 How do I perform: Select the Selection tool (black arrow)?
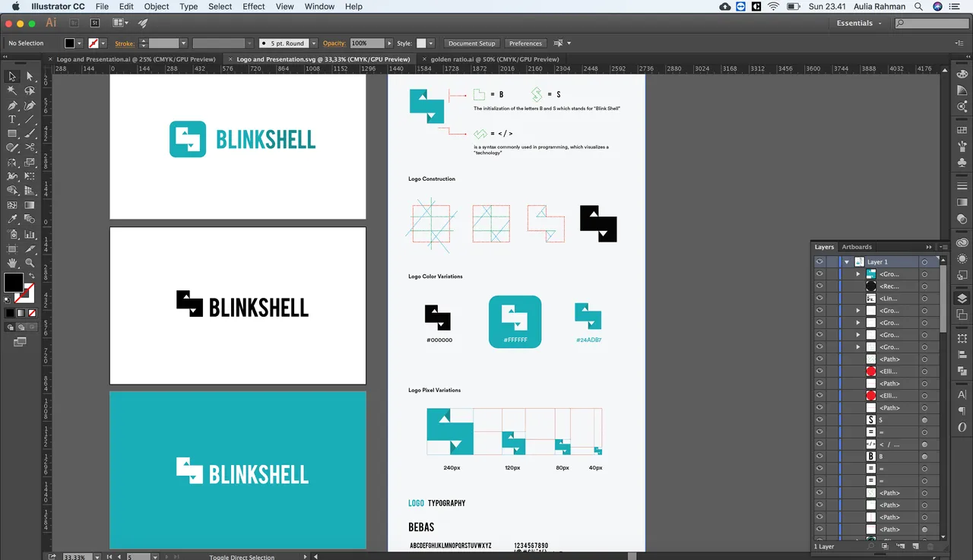click(12, 76)
